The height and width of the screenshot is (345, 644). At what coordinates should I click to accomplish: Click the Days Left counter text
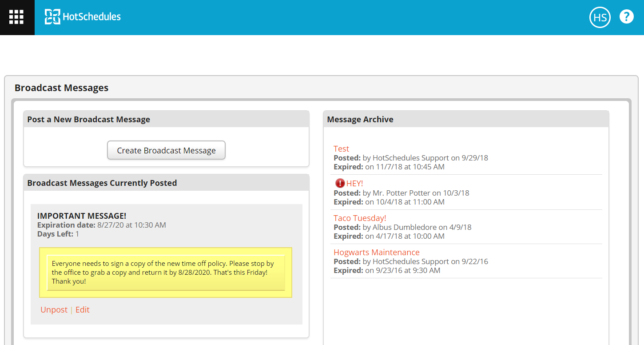click(x=58, y=234)
